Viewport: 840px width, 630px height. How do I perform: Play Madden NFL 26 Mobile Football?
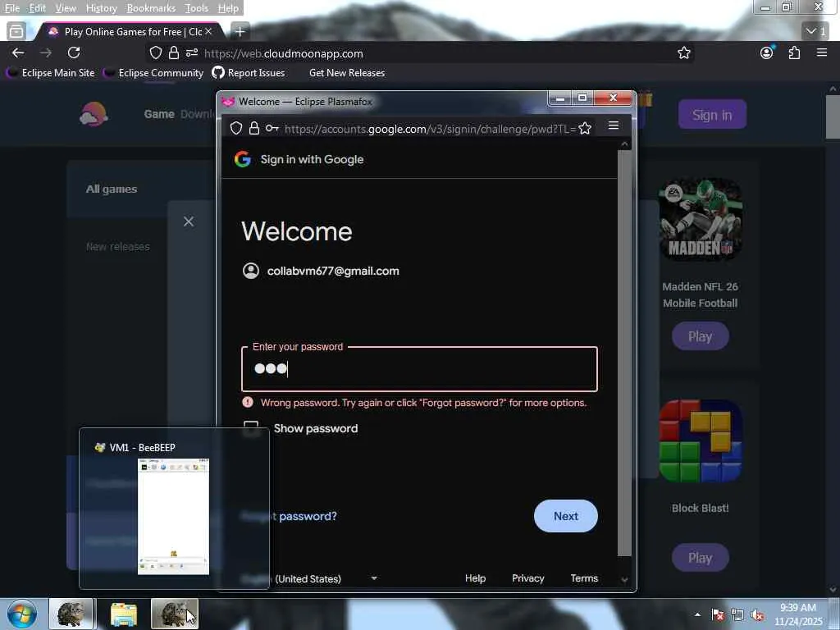(701, 336)
